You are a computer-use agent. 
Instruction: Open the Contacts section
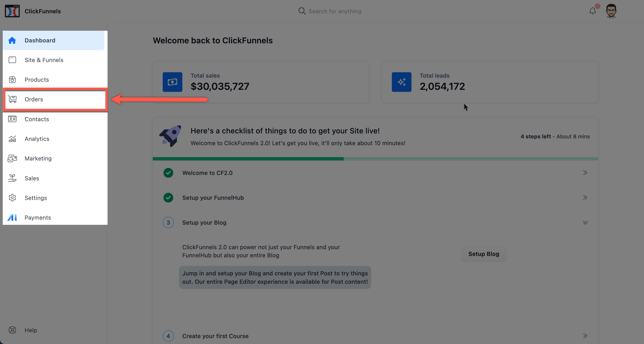(x=54, y=119)
